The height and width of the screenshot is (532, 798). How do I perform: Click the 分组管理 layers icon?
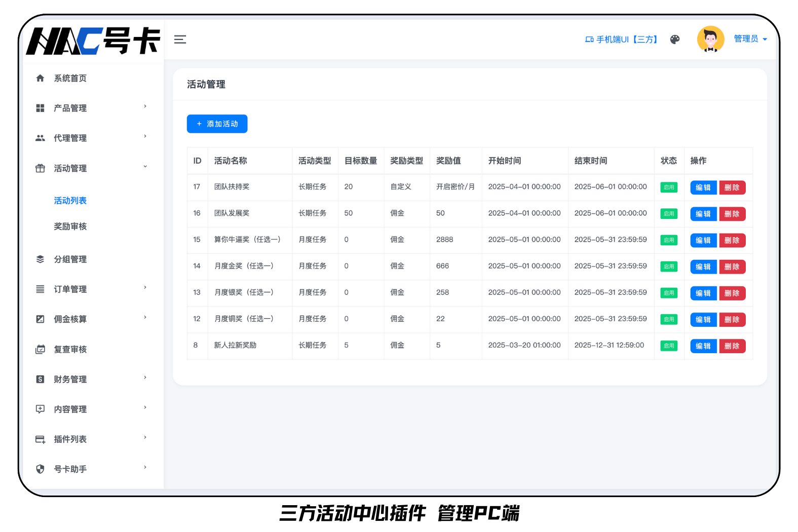tap(41, 259)
